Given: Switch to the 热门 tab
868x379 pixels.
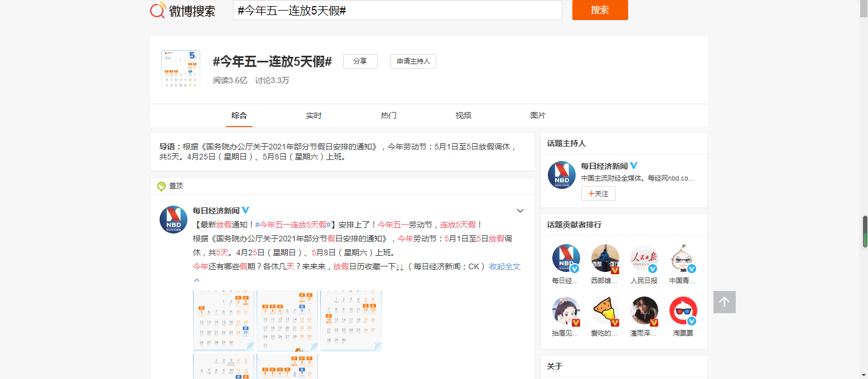Looking at the screenshot, I should pos(388,115).
